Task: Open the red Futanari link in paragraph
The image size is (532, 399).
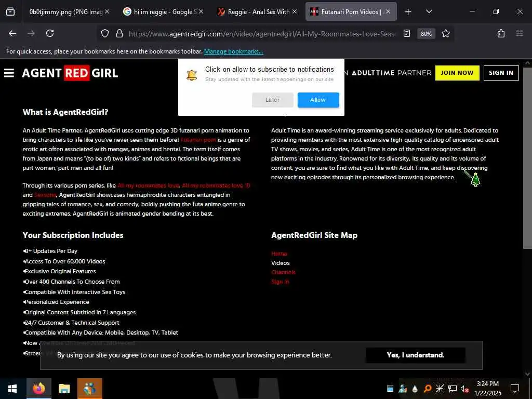Action: coord(198,140)
